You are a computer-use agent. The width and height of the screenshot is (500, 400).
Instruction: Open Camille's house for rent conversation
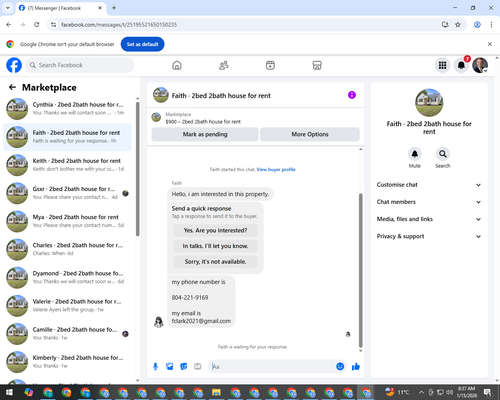[67, 334]
